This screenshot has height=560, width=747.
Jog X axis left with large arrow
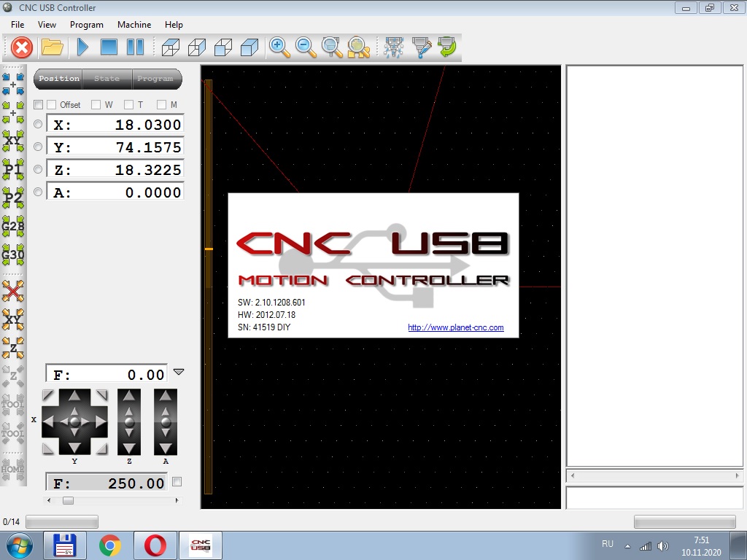click(x=48, y=421)
